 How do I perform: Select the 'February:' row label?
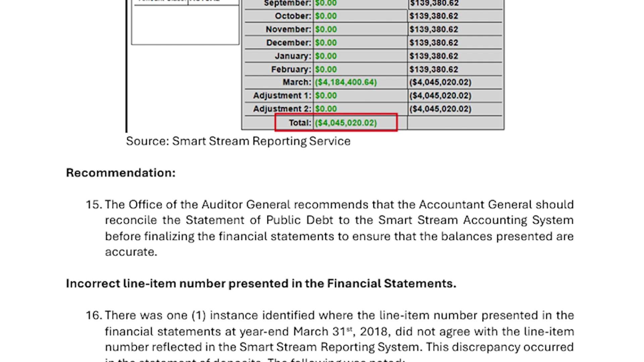pos(291,69)
